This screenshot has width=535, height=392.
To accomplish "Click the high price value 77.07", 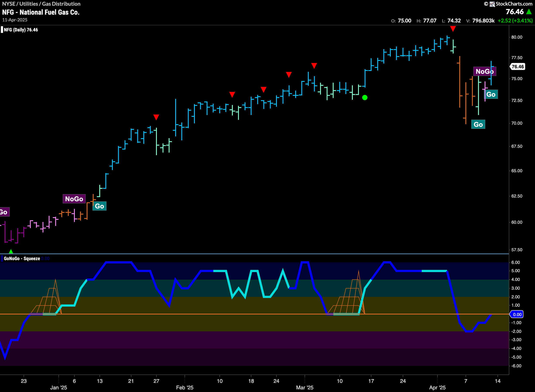I will point(430,21).
